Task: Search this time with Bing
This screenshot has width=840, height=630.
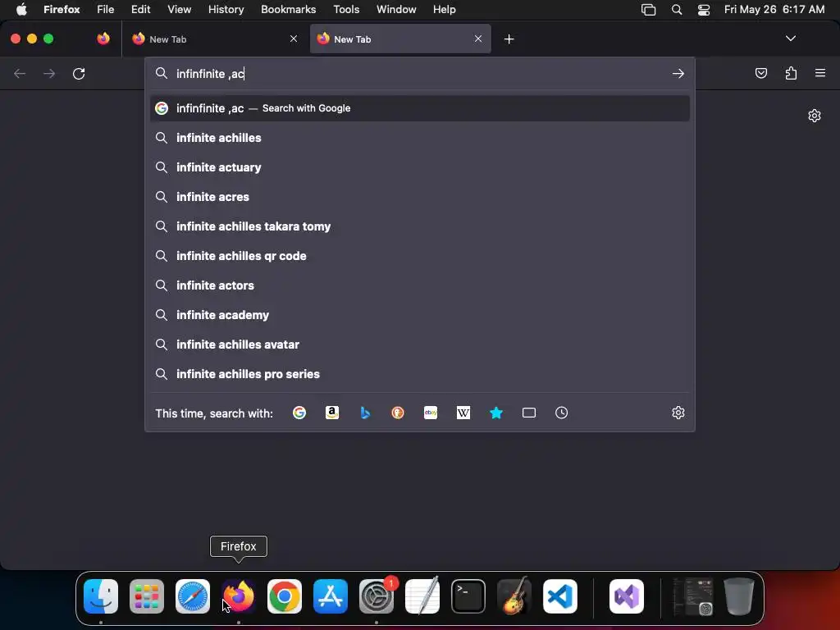Action: click(365, 413)
